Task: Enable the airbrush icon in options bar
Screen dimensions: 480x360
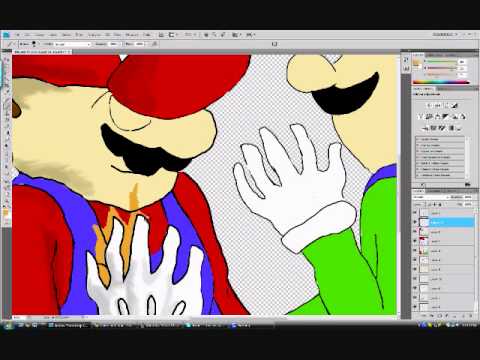Action: coord(154,44)
